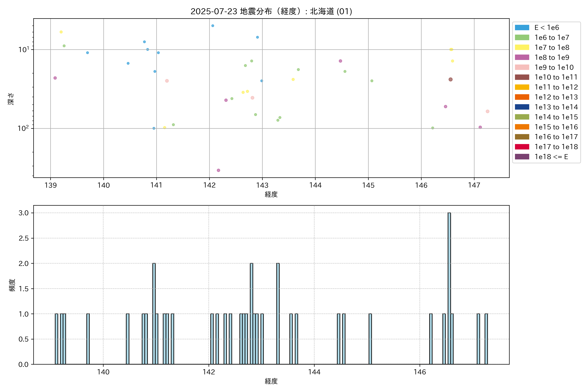The width and height of the screenshot is (588, 392).
Task: Click the chart title 2025-07-23 地震分布
Action: point(271,11)
